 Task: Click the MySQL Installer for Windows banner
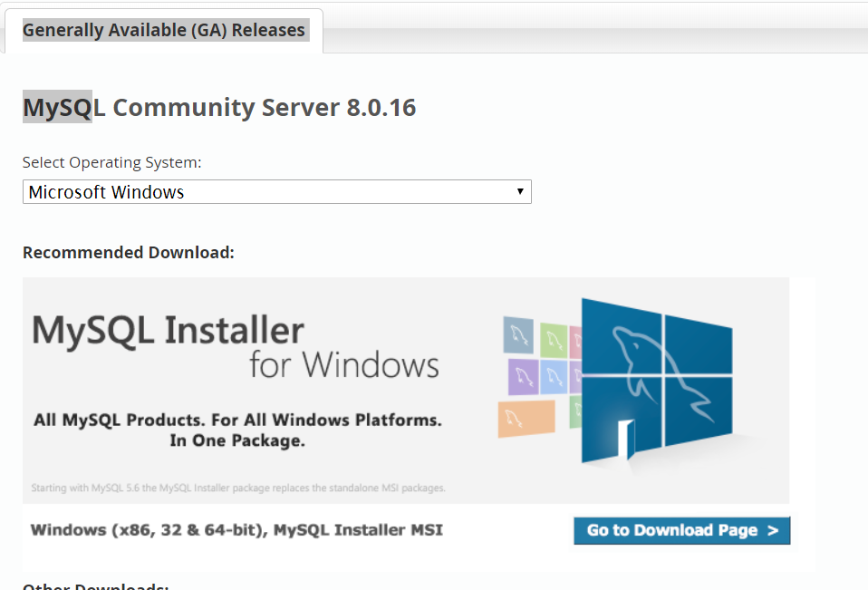click(406, 391)
